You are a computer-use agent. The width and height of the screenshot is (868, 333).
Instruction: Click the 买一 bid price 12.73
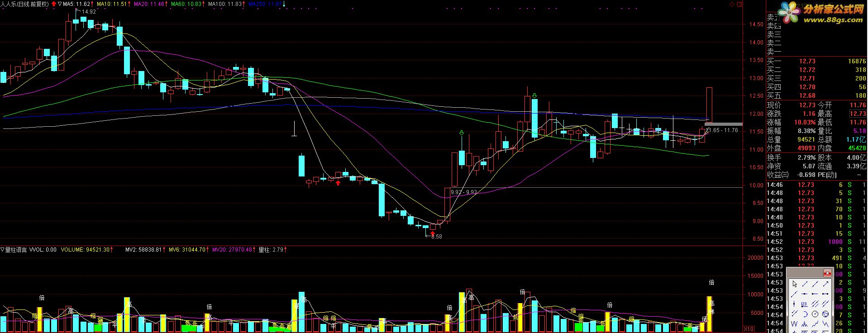tap(807, 61)
